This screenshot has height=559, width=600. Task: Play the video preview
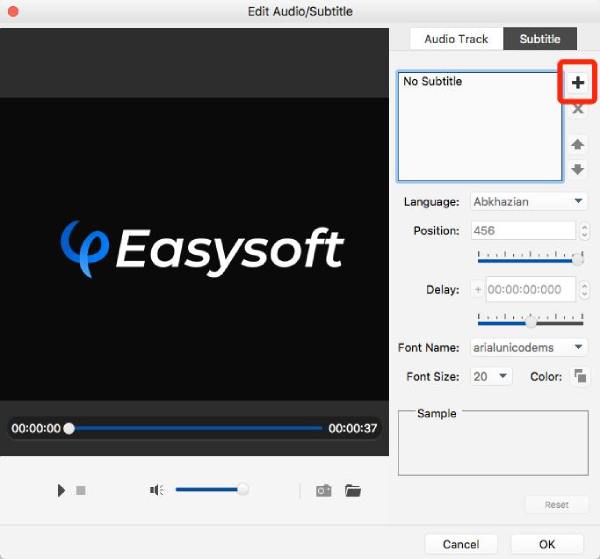(x=61, y=490)
